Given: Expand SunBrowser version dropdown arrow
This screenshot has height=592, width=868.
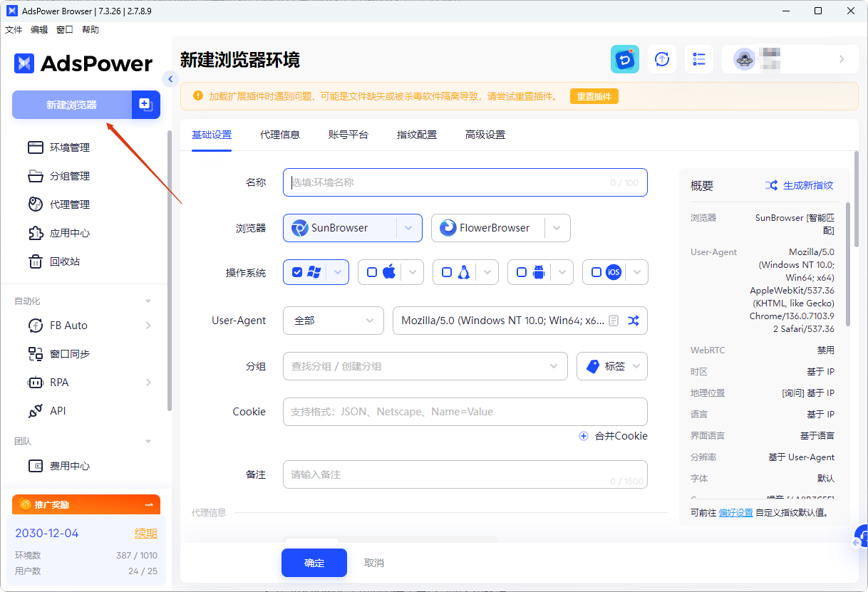Looking at the screenshot, I should tap(409, 228).
